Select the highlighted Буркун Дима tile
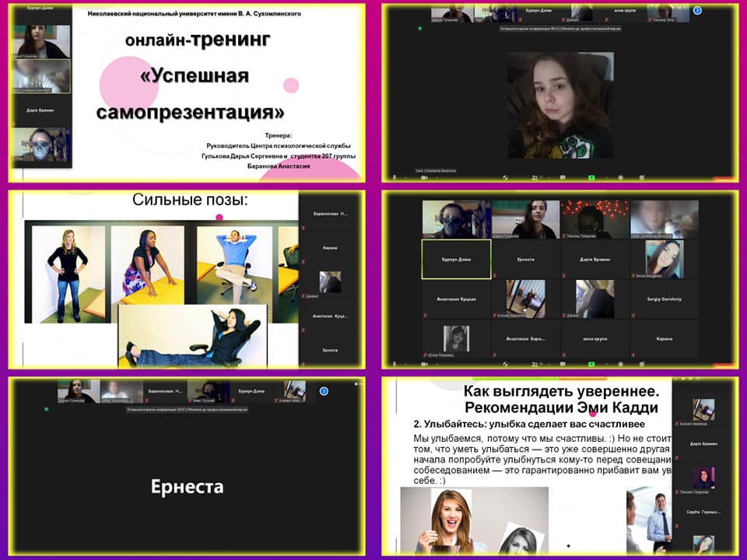The image size is (747, 560). pyautogui.click(x=456, y=259)
